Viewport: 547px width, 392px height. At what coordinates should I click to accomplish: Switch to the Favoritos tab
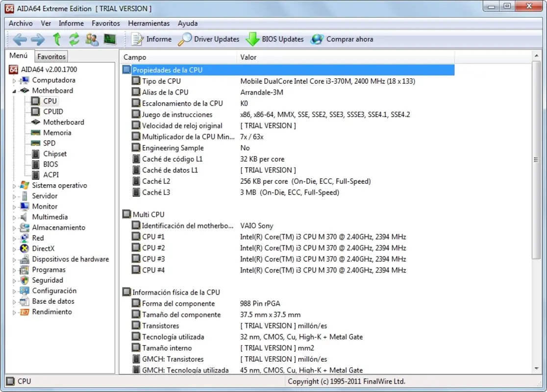[x=51, y=56]
